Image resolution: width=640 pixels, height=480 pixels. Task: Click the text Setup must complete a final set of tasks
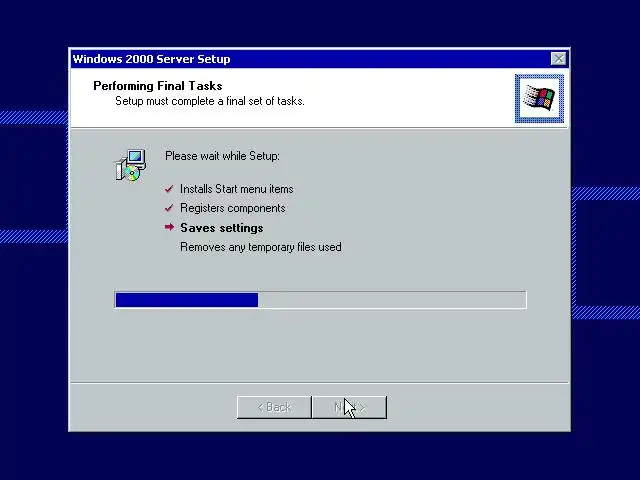pos(210,101)
